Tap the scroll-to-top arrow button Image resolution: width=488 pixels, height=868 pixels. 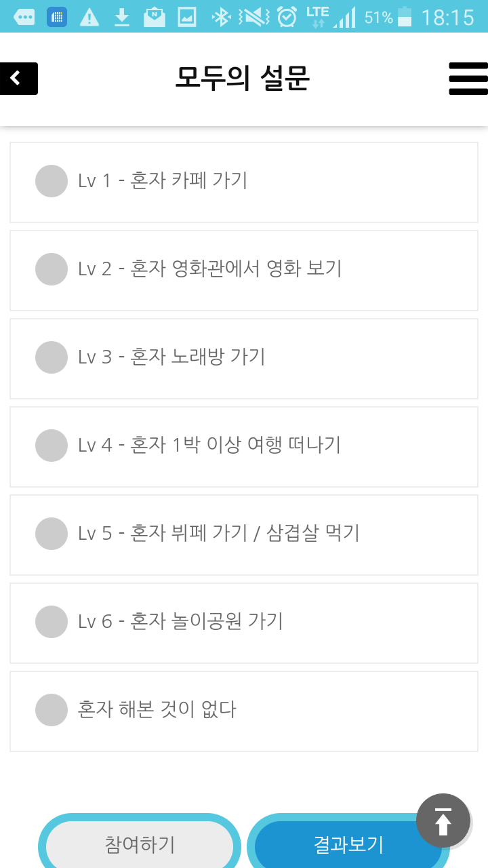pyautogui.click(x=443, y=821)
